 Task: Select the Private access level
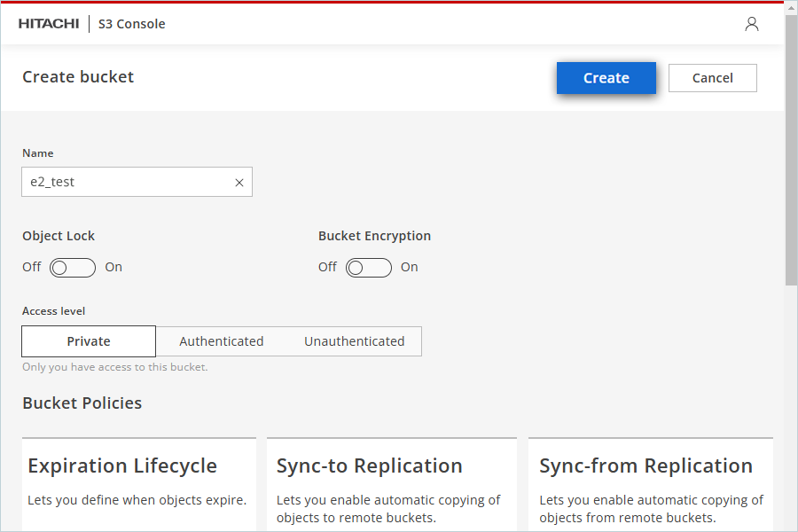click(x=89, y=341)
